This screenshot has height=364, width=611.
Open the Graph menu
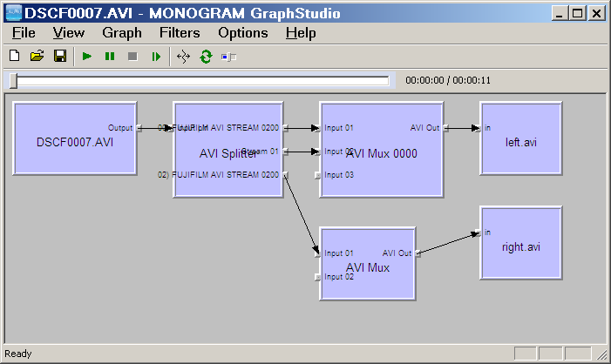pos(122,33)
